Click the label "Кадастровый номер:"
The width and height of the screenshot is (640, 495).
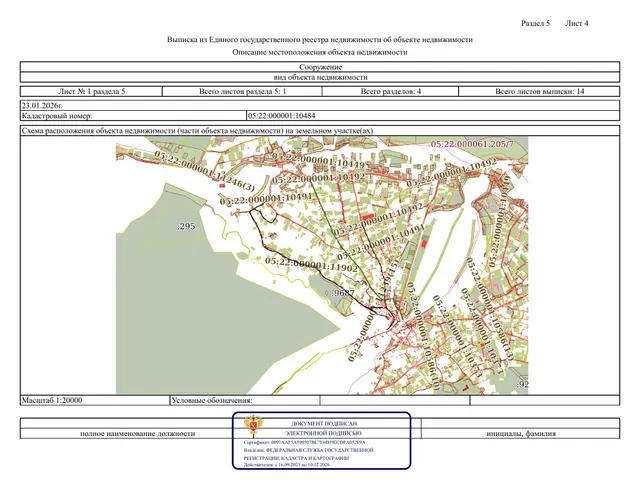[57, 116]
